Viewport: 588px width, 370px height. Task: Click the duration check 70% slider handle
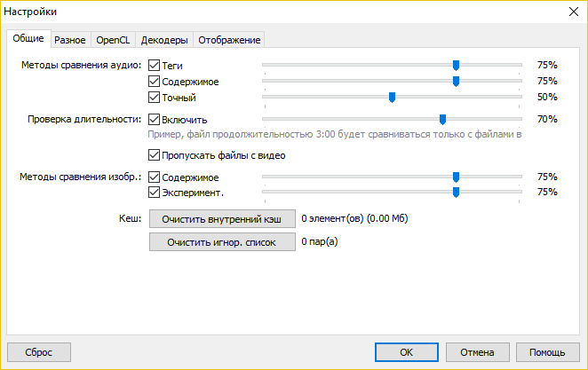442,119
